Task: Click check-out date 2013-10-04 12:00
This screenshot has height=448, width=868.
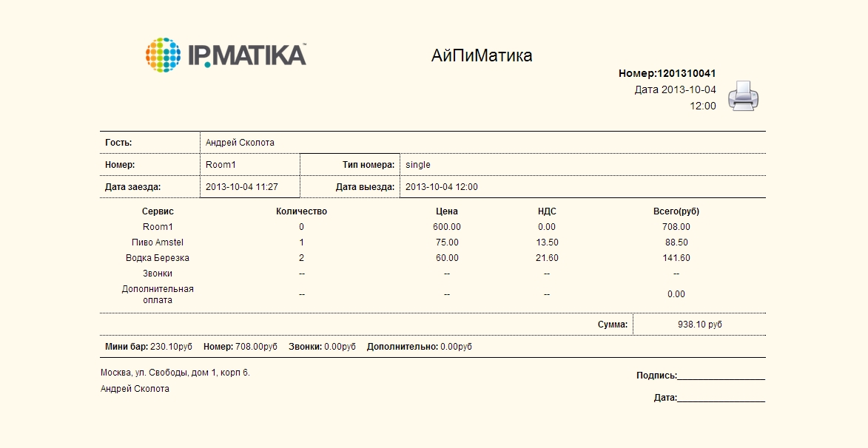Action: point(442,187)
